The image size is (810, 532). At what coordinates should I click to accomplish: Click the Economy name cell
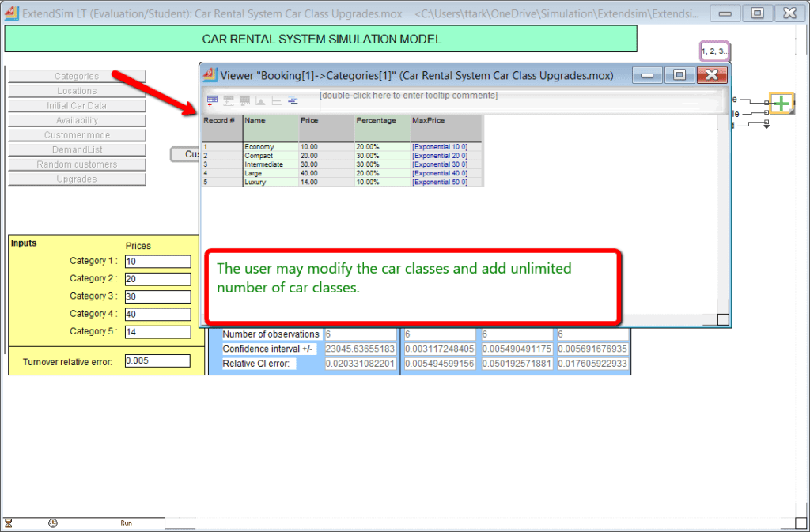pyautogui.click(x=271, y=147)
